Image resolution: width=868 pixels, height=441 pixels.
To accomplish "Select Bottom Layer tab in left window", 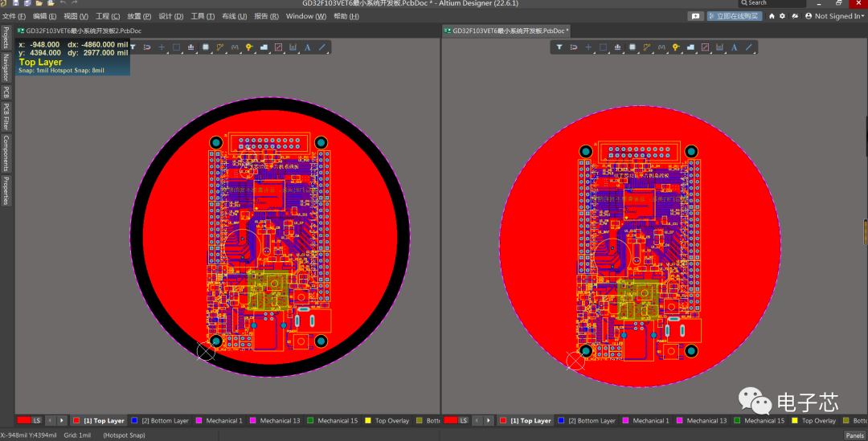I will pyautogui.click(x=161, y=421).
